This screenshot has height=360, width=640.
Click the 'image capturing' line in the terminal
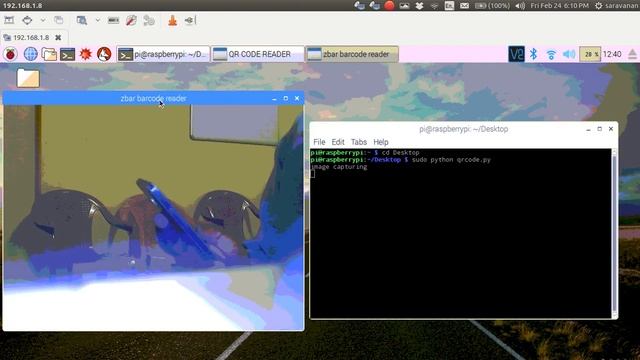[339, 167]
